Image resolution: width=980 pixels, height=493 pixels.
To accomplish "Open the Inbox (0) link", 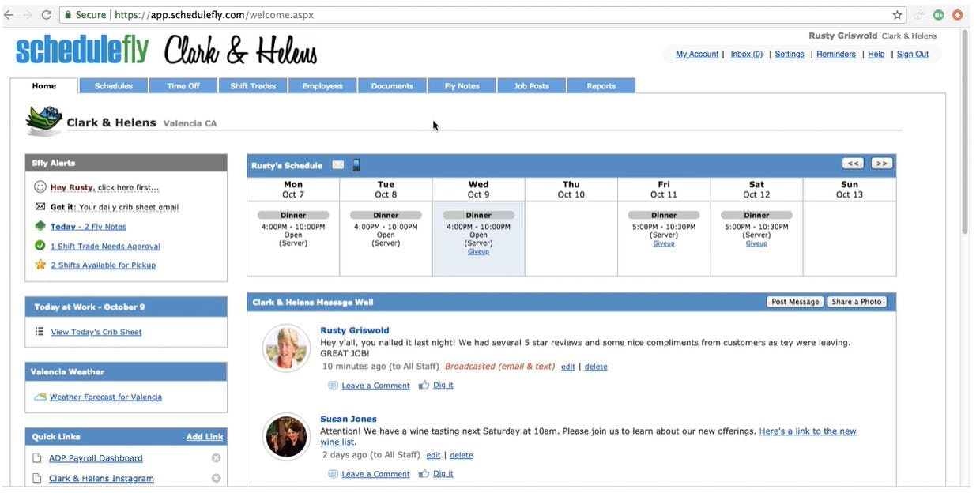I will (x=747, y=54).
